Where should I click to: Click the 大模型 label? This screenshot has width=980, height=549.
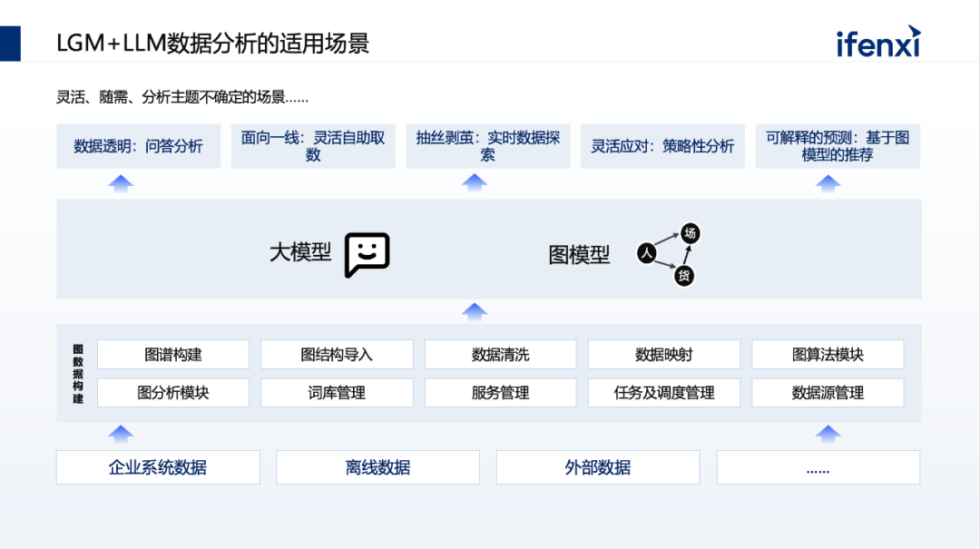click(x=300, y=252)
